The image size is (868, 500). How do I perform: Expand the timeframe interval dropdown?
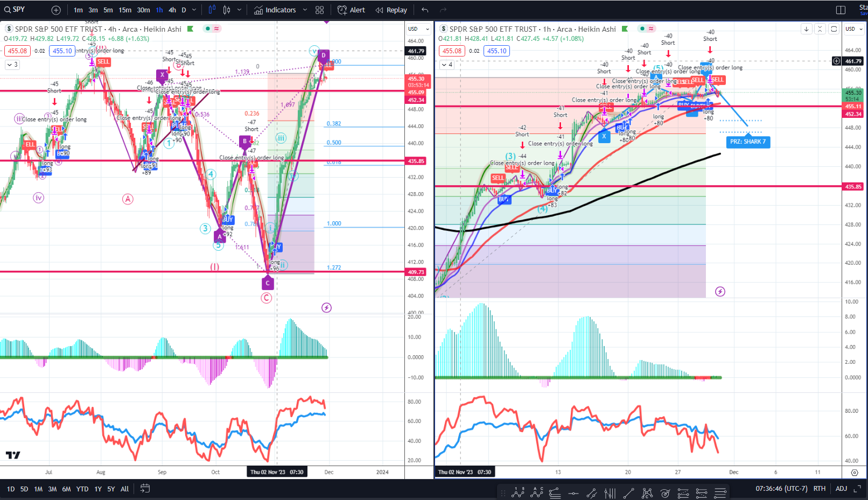point(194,10)
